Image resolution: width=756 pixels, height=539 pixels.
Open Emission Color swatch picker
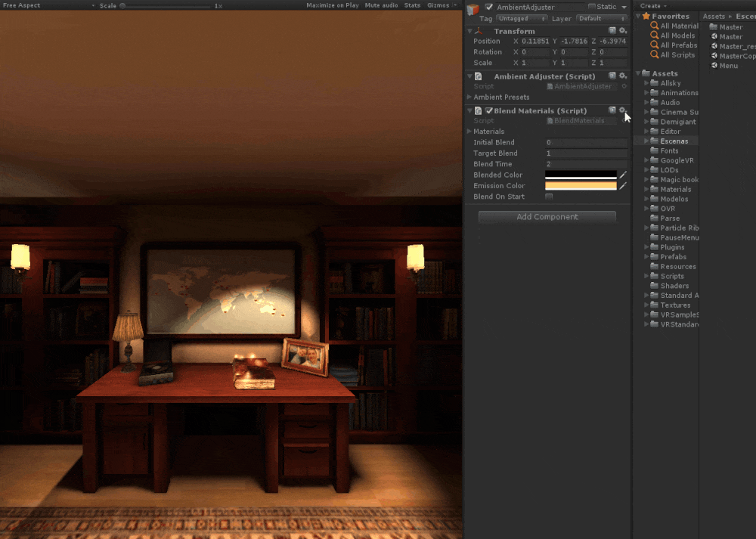click(x=581, y=186)
